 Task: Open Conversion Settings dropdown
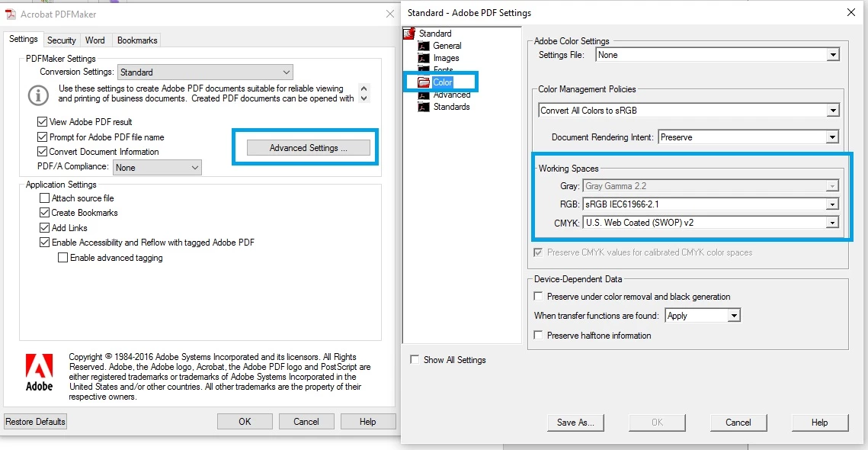coord(205,72)
